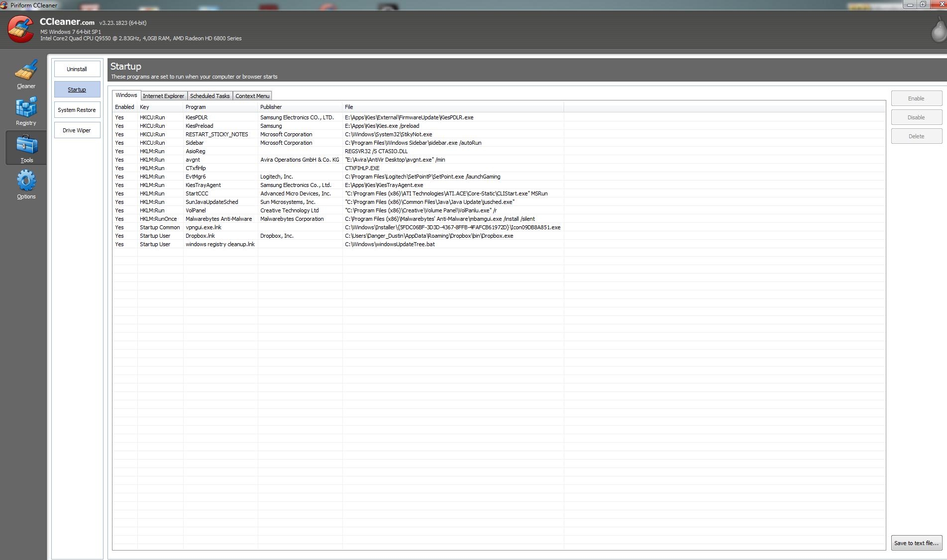Click the HKLM:RunOnce key cell
The image size is (947, 560).
[158, 219]
